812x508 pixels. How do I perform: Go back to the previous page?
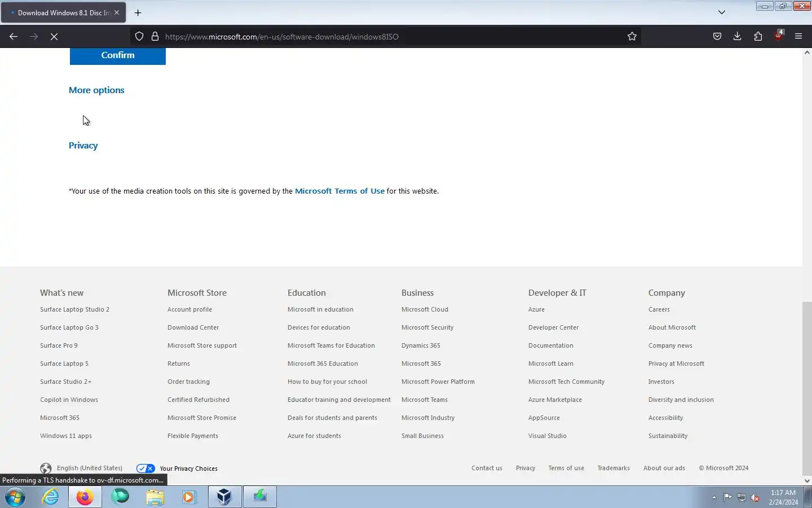(14, 36)
